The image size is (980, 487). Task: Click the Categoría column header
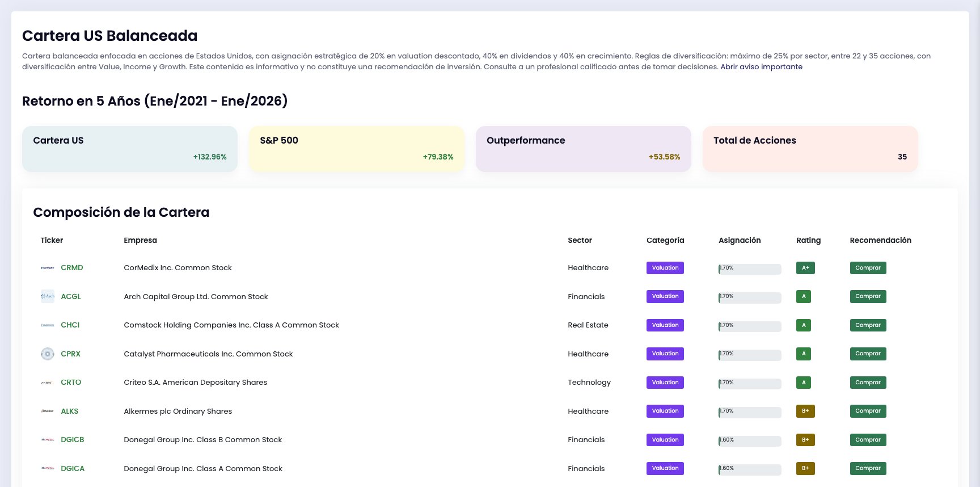click(x=665, y=241)
